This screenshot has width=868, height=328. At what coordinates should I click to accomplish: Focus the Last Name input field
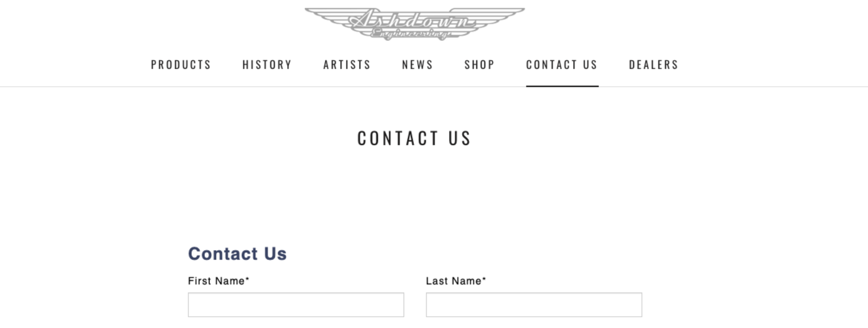point(534,305)
